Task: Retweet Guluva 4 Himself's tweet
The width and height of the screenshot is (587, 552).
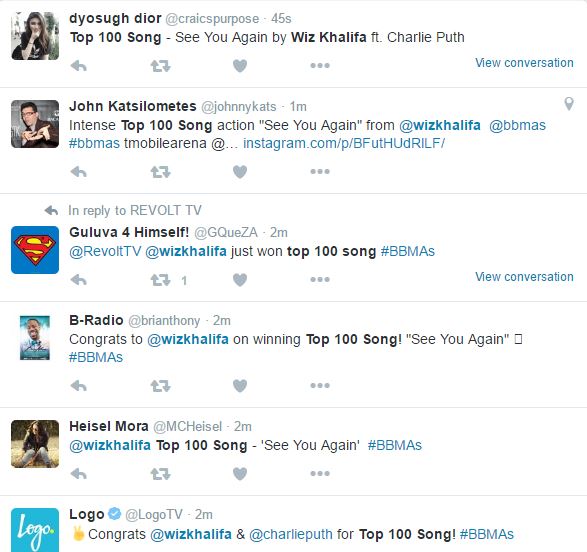Action: (161, 280)
